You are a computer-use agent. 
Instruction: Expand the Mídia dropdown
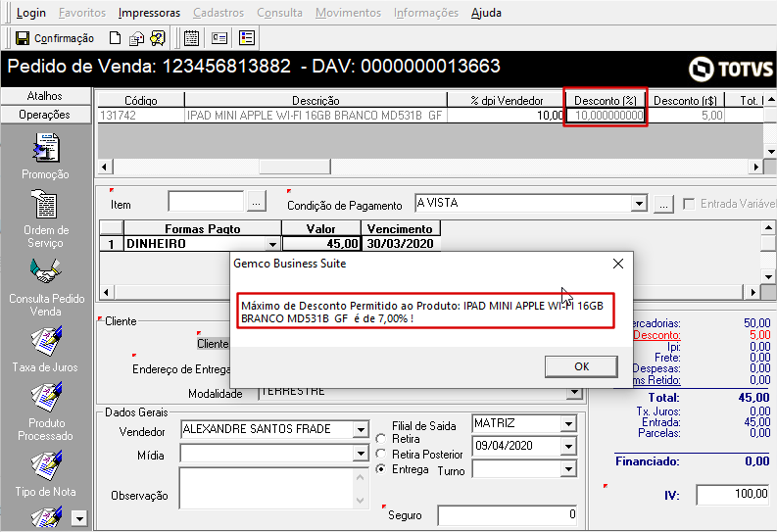coord(362,453)
